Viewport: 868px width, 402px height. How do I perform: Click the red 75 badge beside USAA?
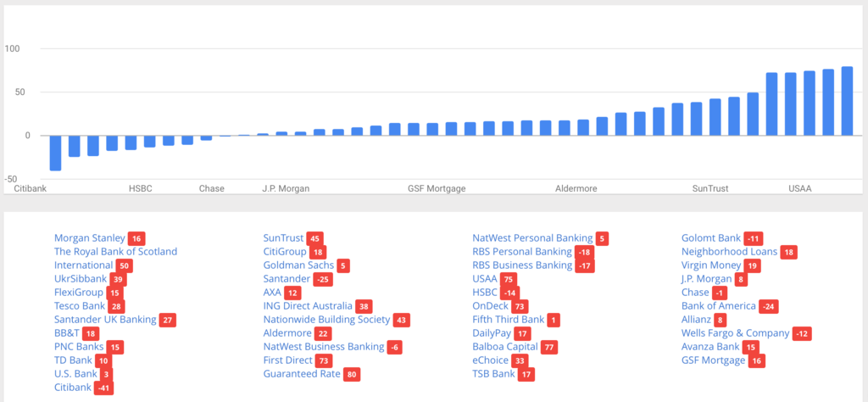pyautogui.click(x=509, y=279)
